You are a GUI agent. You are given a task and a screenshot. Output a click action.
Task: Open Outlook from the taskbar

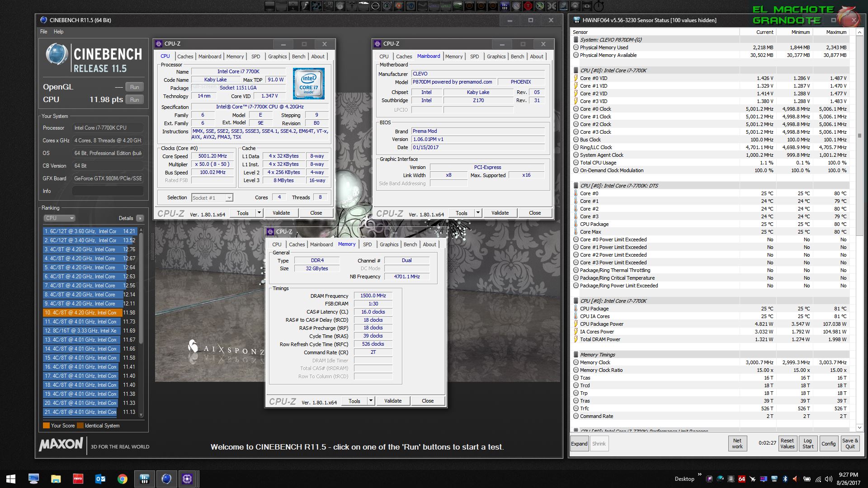100,479
